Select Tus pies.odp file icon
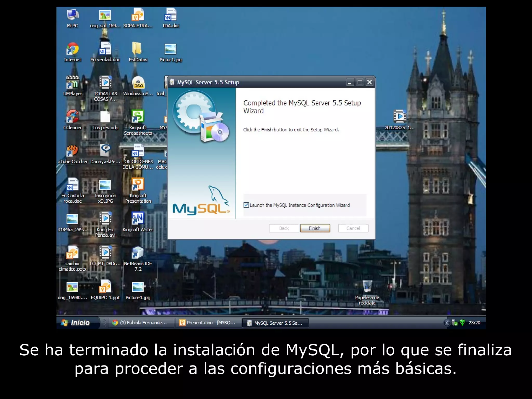 (x=105, y=117)
